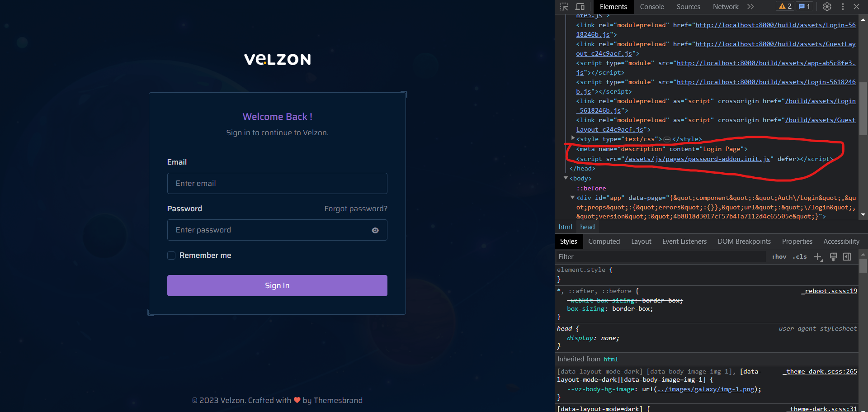The height and width of the screenshot is (412, 868).
Task: Click the Welcome Back ! heading
Action: coord(277,117)
